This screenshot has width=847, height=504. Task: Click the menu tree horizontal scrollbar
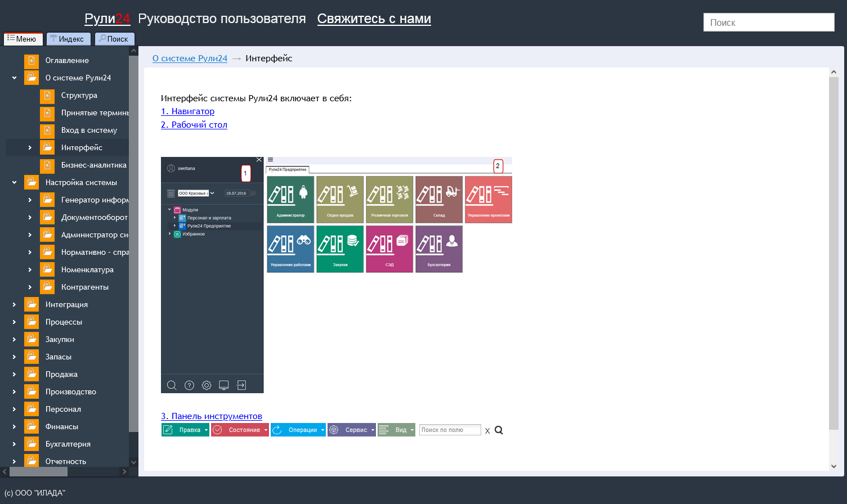(39, 472)
